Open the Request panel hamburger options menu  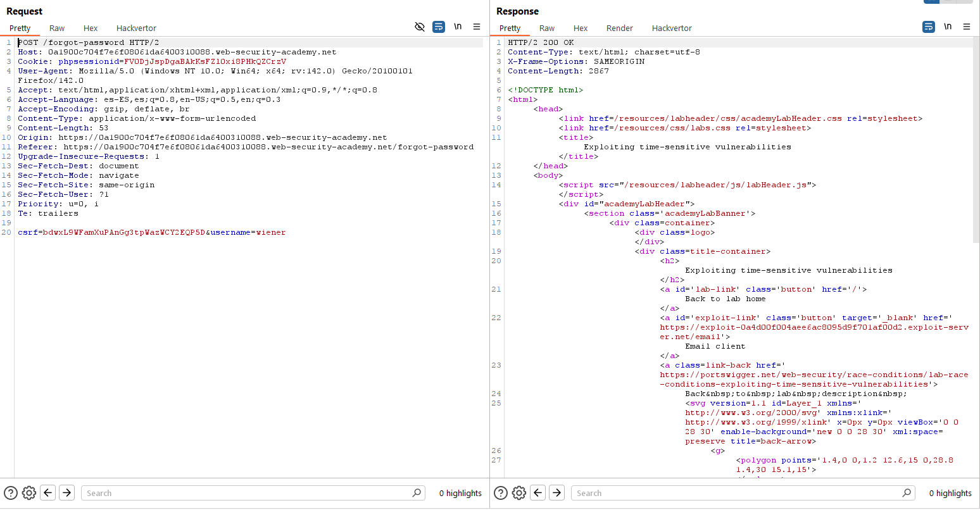[x=477, y=27]
